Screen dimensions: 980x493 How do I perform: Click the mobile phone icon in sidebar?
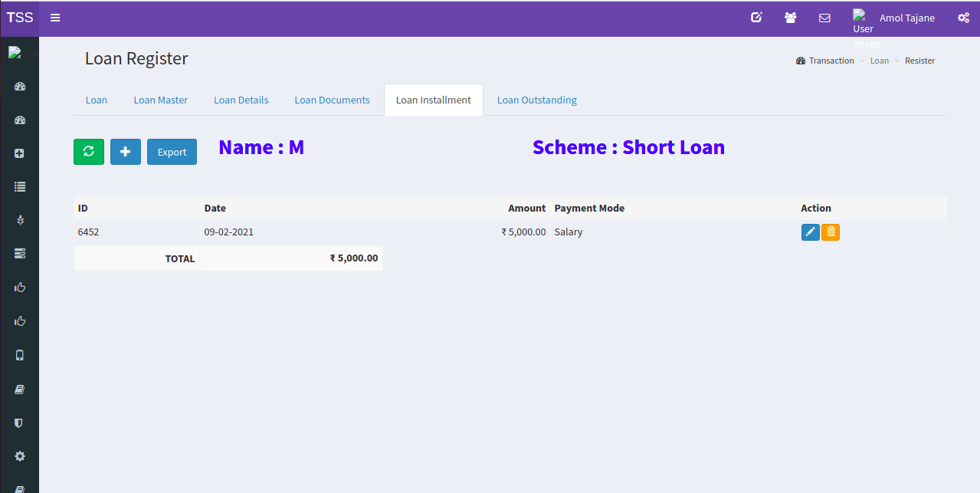pyautogui.click(x=20, y=355)
